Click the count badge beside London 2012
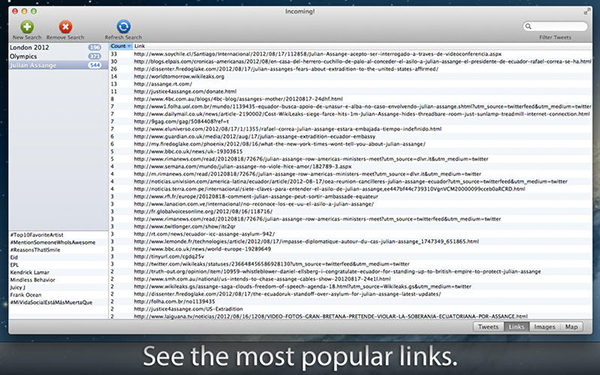This screenshot has width=600, height=375. click(x=94, y=47)
